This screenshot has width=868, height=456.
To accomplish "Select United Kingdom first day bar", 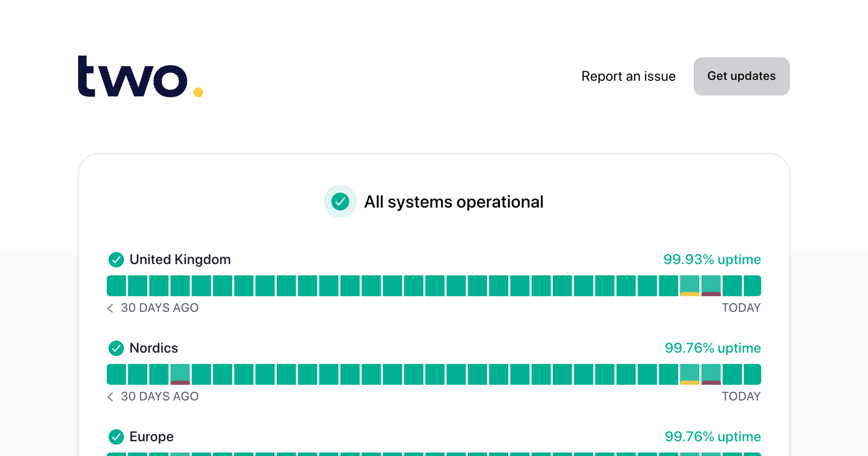I will coord(116,286).
